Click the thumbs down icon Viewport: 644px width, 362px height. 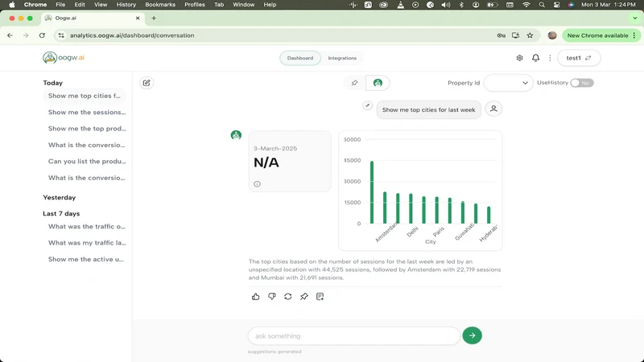point(272,296)
